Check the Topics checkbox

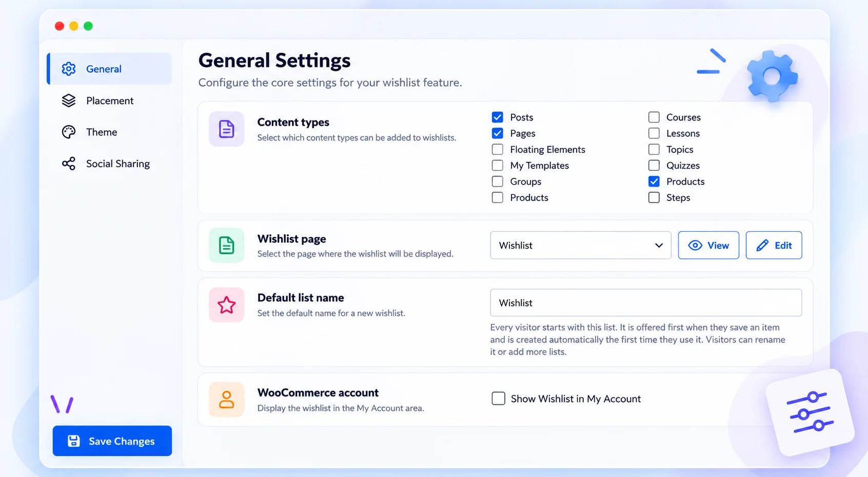click(x=654, y=149)
